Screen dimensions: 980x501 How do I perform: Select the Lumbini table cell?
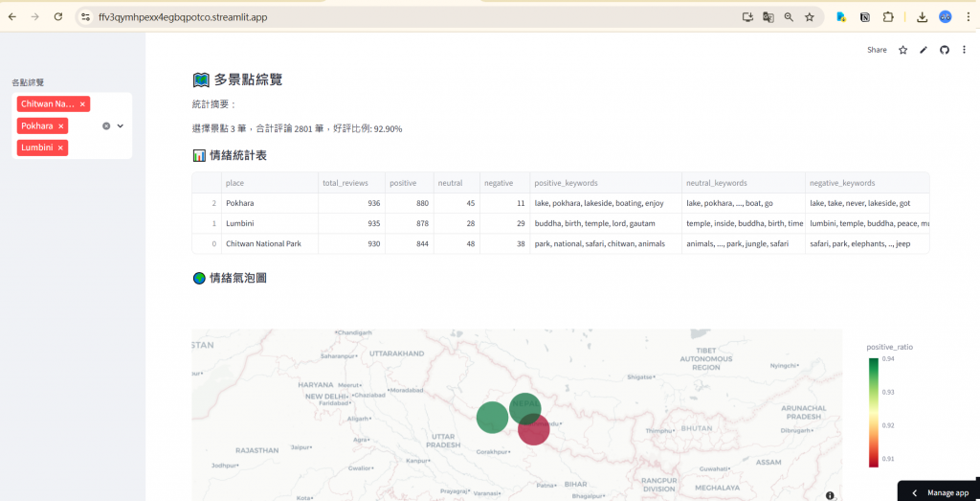click(269, 223)
